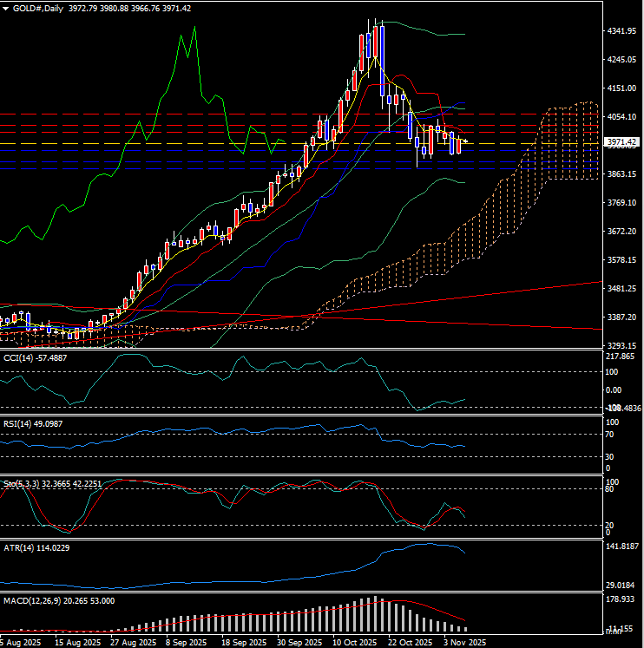644x648 pixels.
Task: Click the ATR scale value 141.8187
Action: (x=623, y=547)
